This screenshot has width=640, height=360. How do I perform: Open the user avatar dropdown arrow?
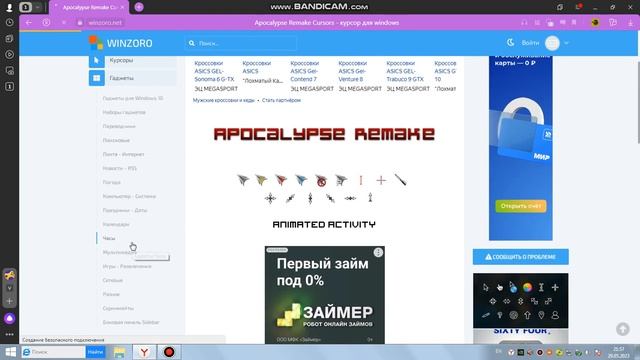tap(566, 43)
